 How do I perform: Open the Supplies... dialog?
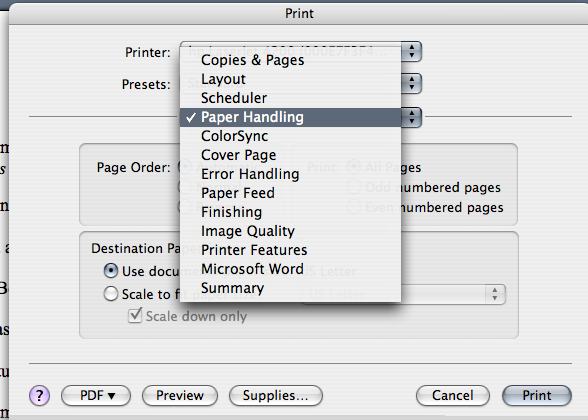click(x=276, y=396)
